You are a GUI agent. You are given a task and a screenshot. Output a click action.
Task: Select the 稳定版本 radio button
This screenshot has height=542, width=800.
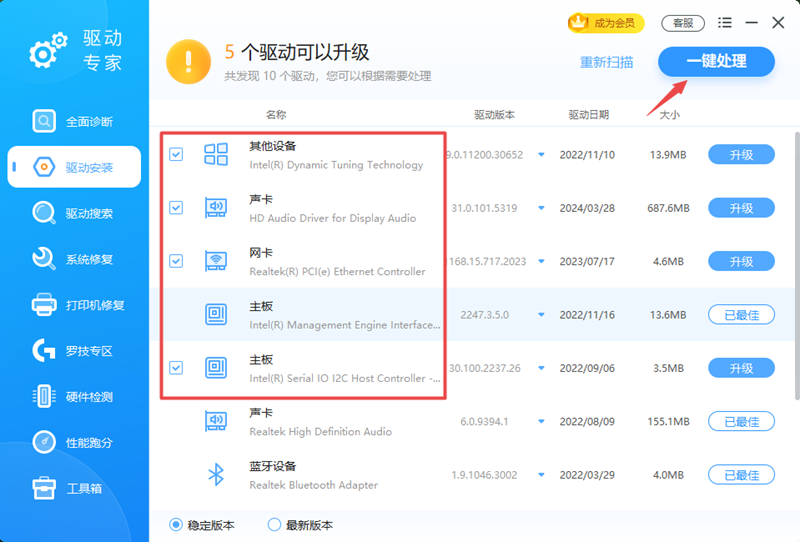pos(176,525)
